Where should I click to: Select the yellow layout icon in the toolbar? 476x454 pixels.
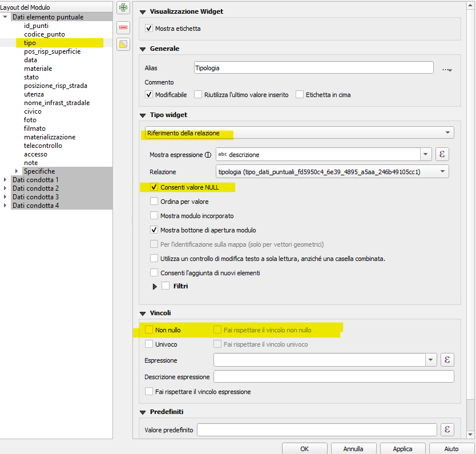(x=123, y=44)
